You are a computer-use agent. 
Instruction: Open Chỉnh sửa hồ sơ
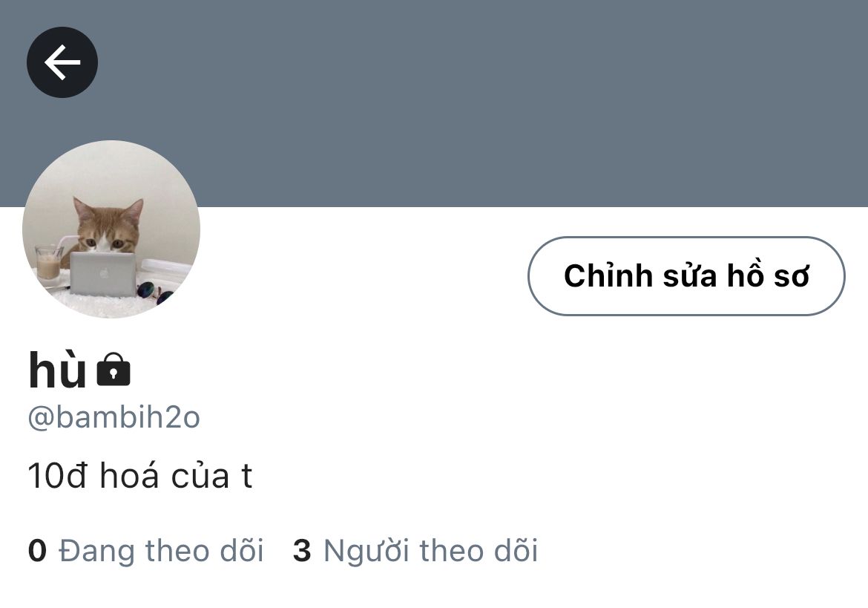(686, 275)
